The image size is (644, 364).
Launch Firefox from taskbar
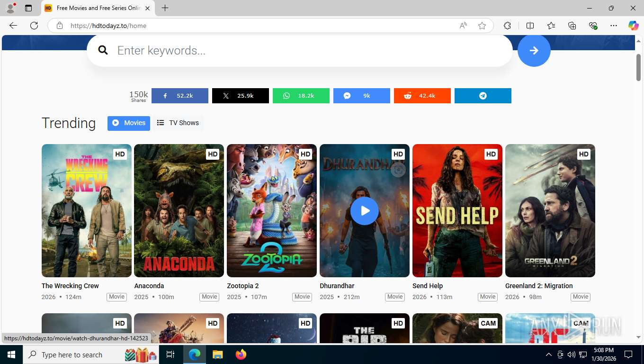click(241, 355)
